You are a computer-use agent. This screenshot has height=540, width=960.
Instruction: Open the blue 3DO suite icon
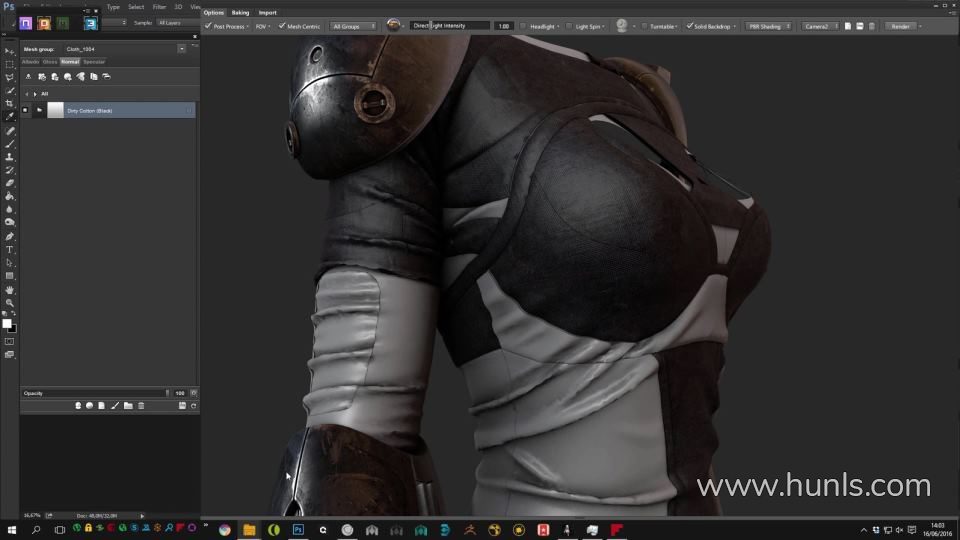coord(91,23)
